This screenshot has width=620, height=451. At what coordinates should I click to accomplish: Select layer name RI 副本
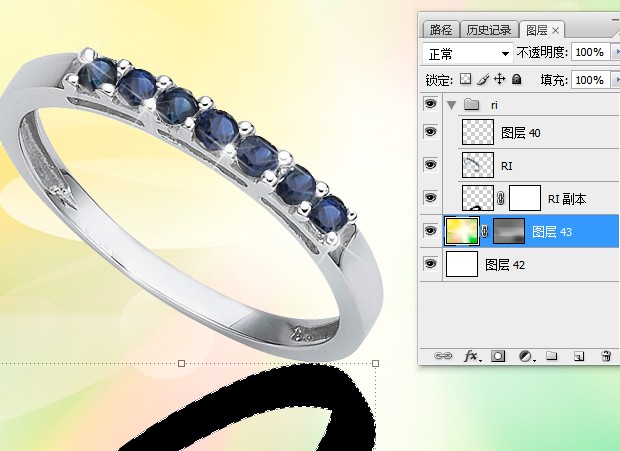pos(567,199)
